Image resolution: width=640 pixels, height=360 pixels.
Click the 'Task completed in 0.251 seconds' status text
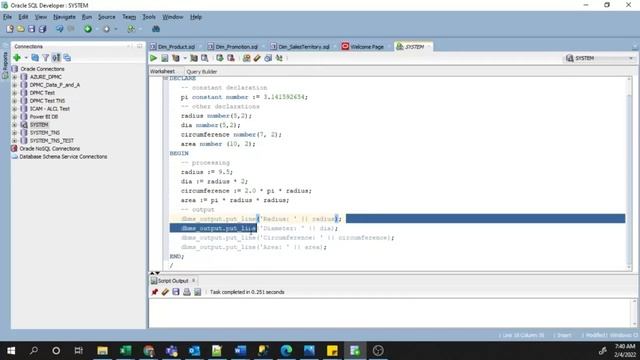click(247, 292)
